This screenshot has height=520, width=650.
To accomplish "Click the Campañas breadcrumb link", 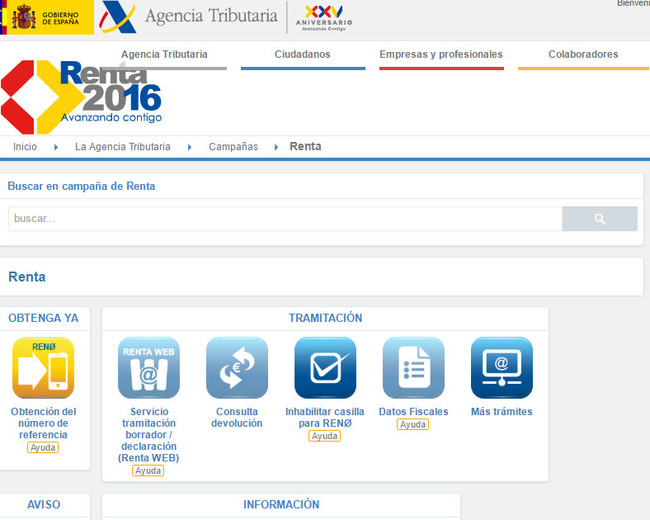I will click(233, 147).
